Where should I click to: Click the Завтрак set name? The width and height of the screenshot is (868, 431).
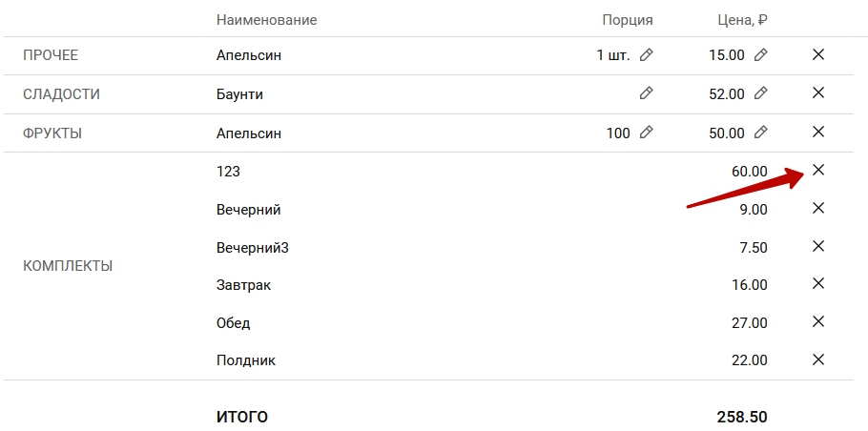pos(242,285)
